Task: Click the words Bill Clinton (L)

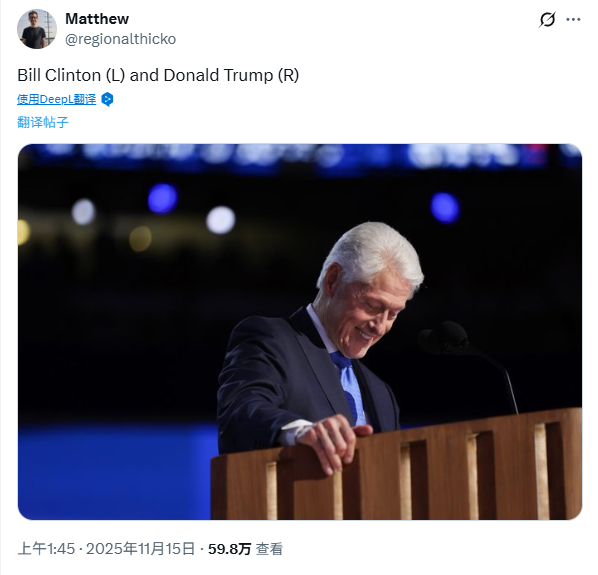Action: point(71,75)
